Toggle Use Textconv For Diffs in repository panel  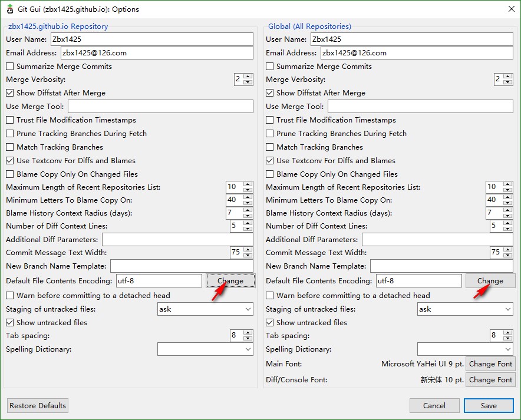tap(10, 161)
